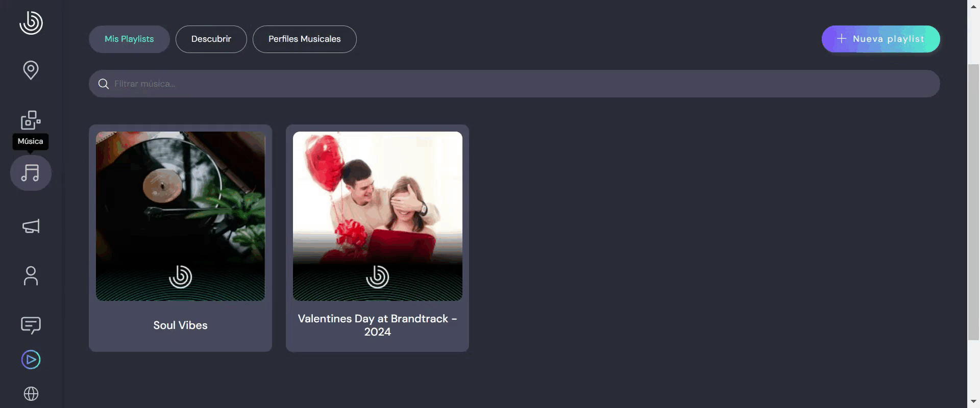Switch to the Mis Playlists tab
Screen dimensions: 980x408
click(129, 39)
